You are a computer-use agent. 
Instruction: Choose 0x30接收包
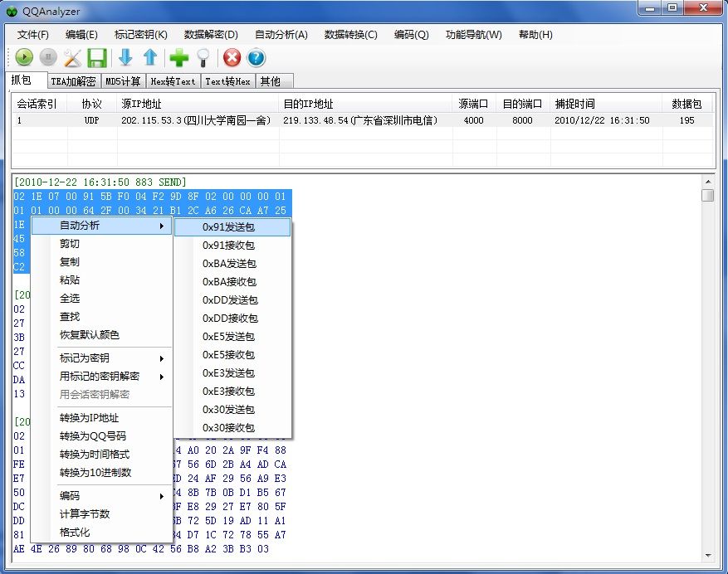[x=232, y=428]
